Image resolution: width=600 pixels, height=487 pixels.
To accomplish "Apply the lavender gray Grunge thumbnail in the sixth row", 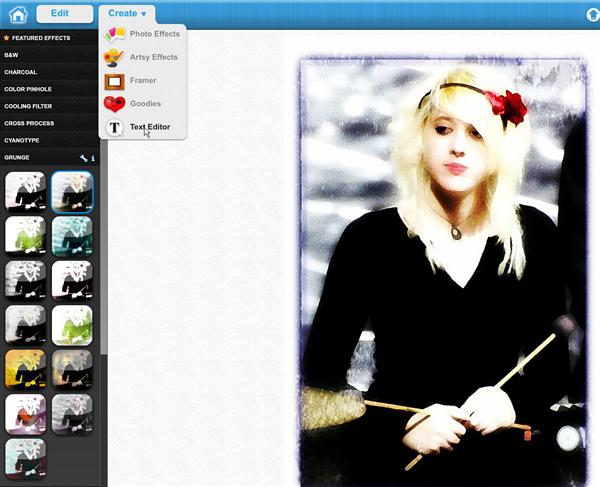I will [x=72, y=414].
